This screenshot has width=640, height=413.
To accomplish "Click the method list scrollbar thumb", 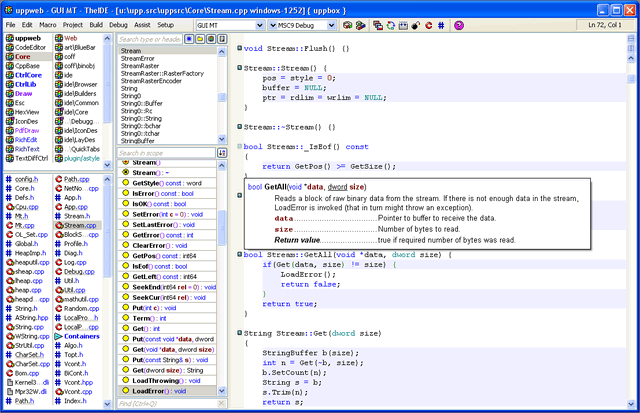I will [x=222, y=227].
